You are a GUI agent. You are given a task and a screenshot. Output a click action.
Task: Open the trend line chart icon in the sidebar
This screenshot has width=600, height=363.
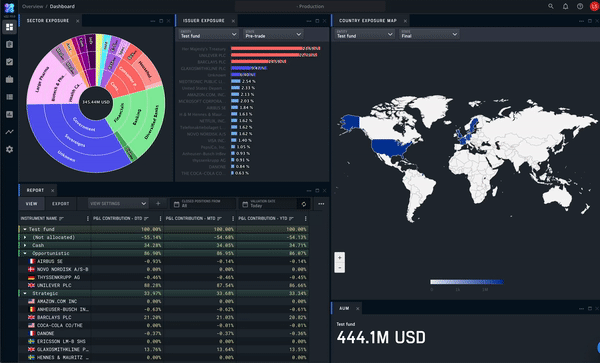coord(9,132)
